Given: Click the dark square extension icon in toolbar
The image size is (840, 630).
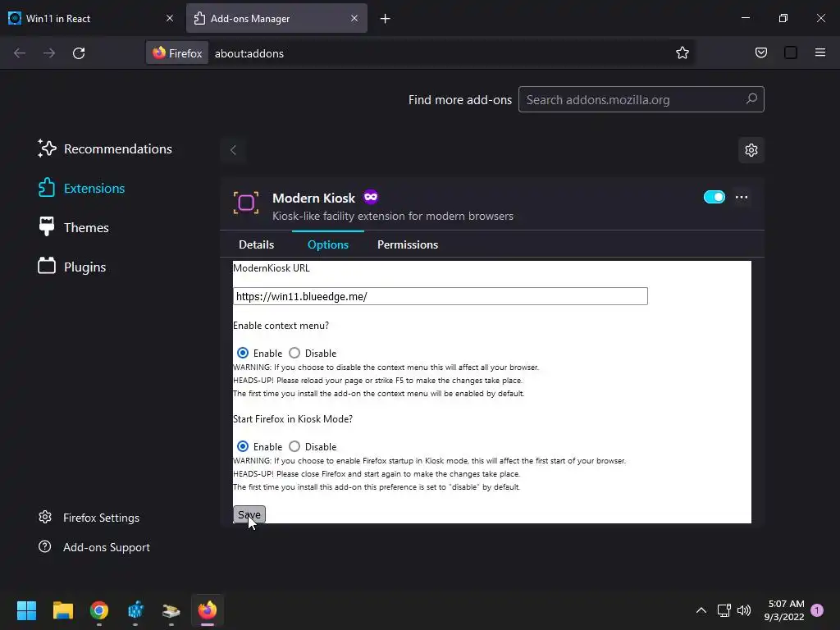Looking at the screenshot, I should 790,53.
